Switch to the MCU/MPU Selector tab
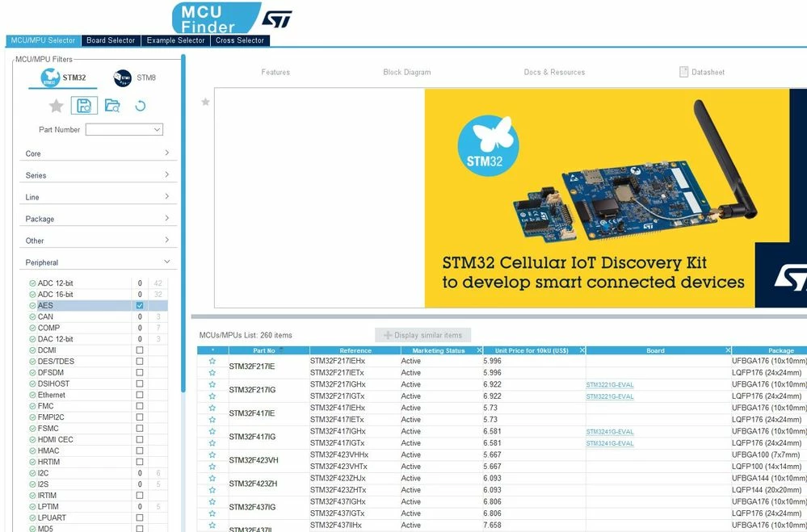Screen dimensions: 807x532 (x=43, y=40)
